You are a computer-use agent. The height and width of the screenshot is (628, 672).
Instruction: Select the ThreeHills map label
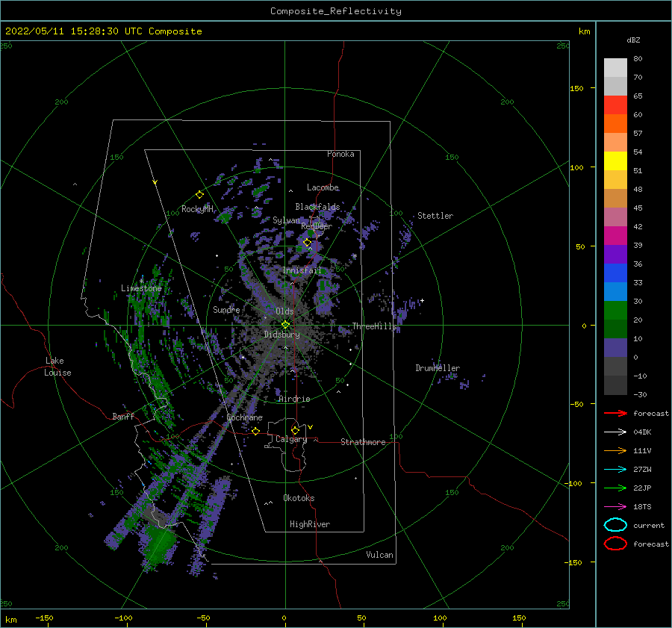pos(375,326)
